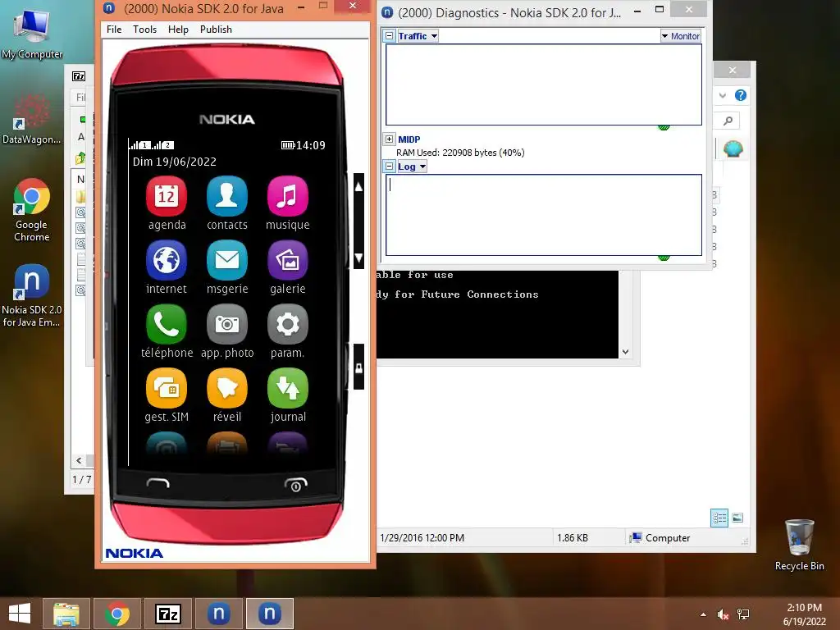Switch to 7-Zip taskbar window

167,614
